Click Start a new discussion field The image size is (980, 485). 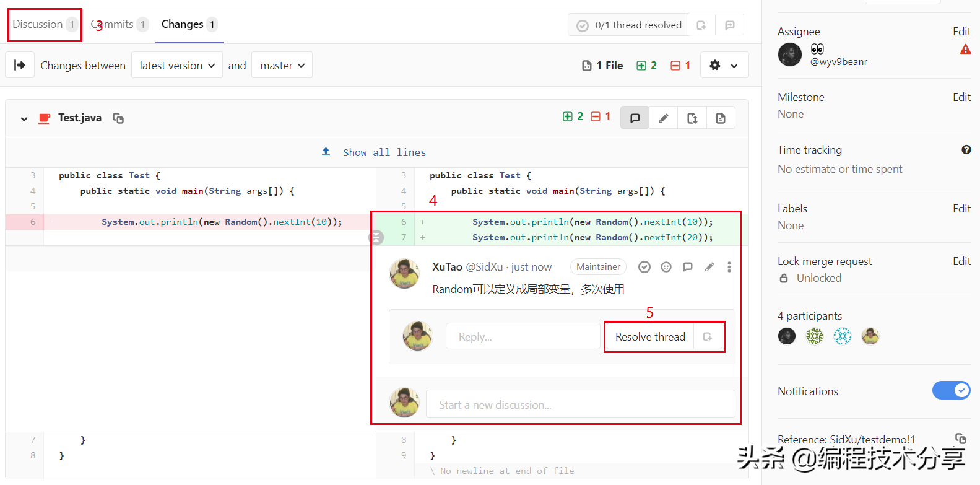pos(580,404)
